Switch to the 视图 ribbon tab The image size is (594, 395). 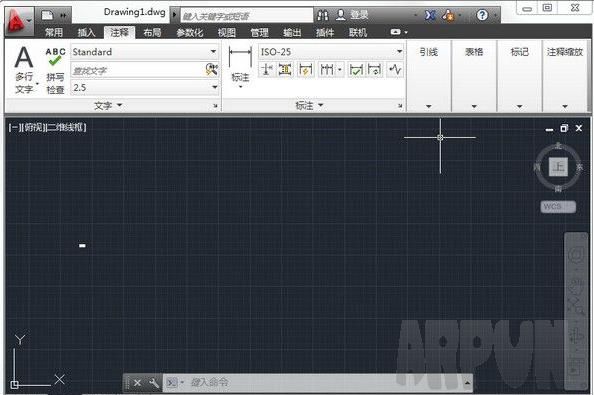tap(227, 33)
